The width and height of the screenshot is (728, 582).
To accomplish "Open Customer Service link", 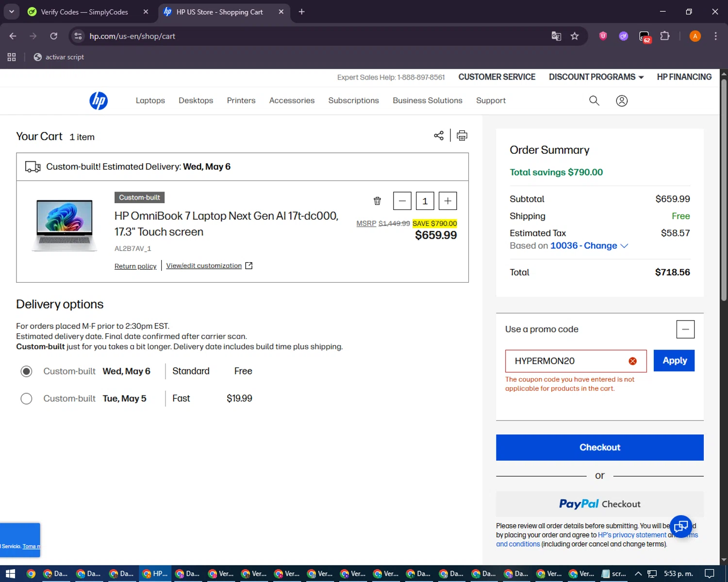I will pos(497,77).
